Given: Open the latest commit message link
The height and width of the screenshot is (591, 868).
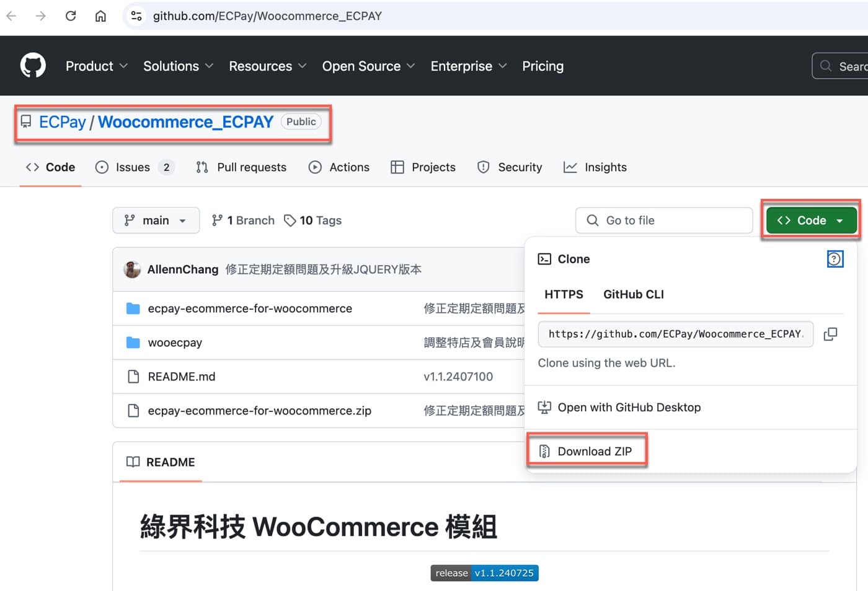Looking at the screenshot, I should pyautogui.click(x=323, y=269).
